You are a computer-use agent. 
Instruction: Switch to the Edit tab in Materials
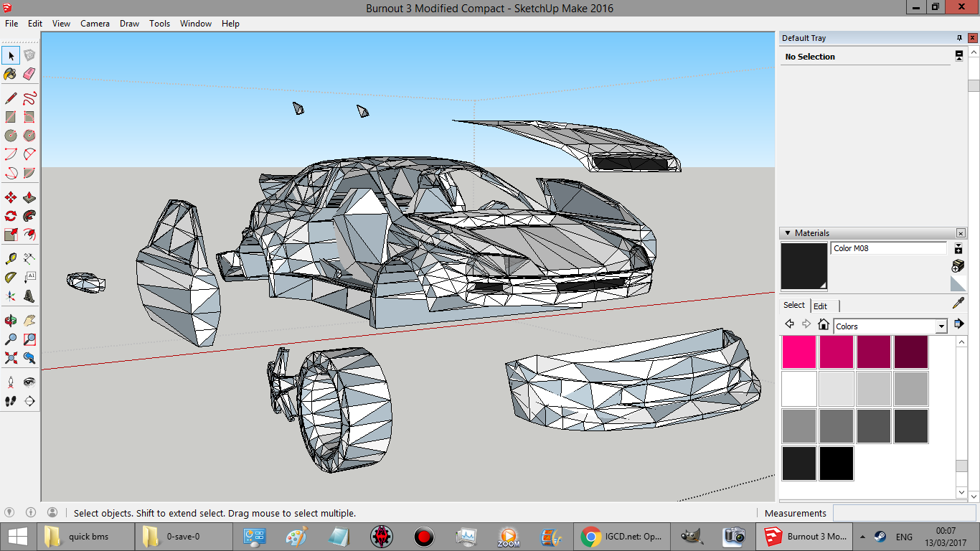820,306
